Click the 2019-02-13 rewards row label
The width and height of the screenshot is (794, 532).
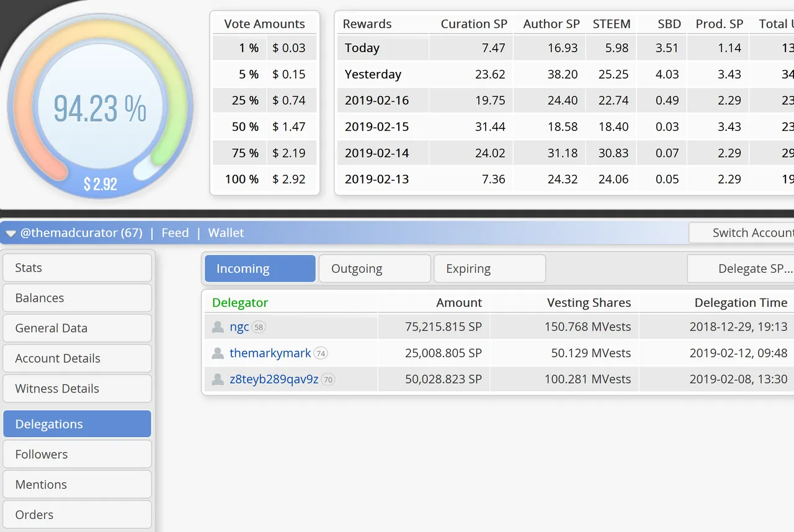377,179
